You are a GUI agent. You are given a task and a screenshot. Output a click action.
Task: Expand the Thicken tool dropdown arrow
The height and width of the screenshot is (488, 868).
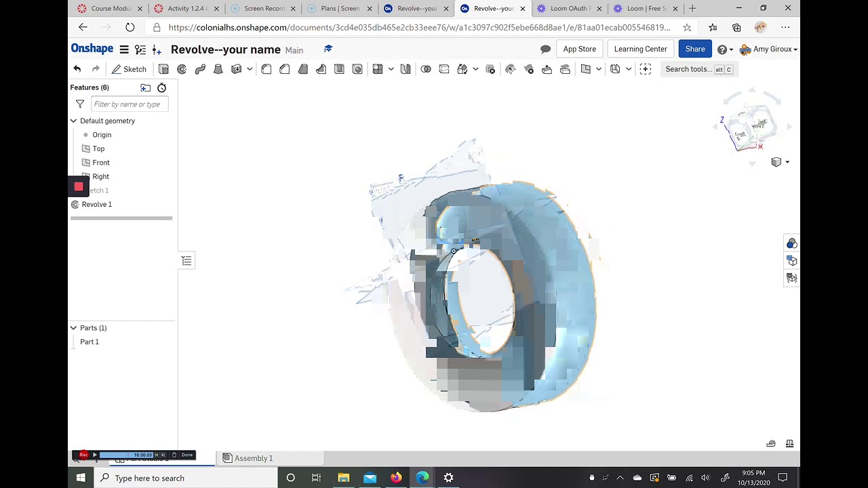coord(250,69)
